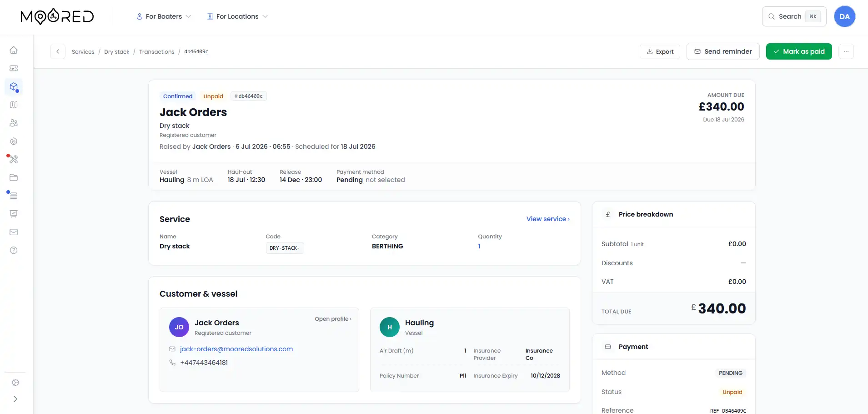
Task: Click the card icon in Payment header
Action: [608, 347]
